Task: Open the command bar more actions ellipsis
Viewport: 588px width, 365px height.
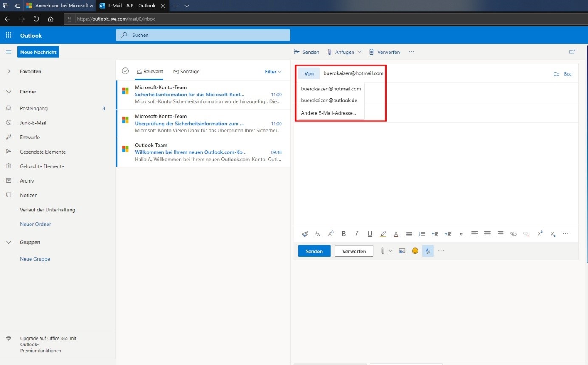Action: point(411,52)
